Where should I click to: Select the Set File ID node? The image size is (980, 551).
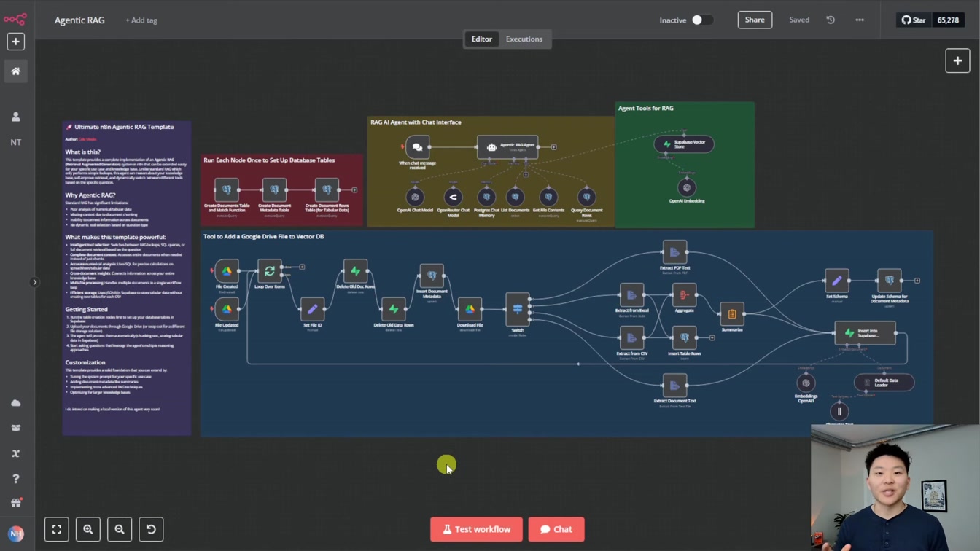(312, 309)
